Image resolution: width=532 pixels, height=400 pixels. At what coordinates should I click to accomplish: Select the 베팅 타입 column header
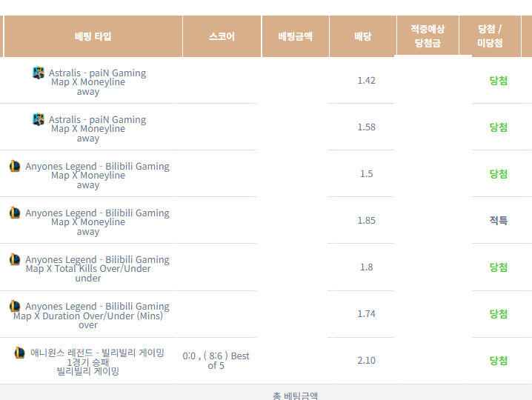(x=93, y=36)
